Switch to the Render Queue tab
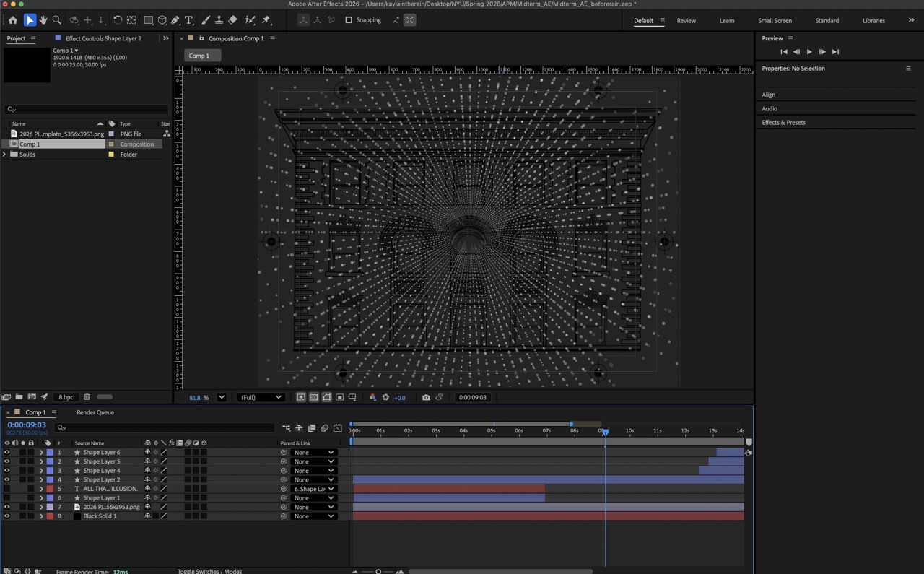This screenshot has width=924, height=574. [95, 412]
